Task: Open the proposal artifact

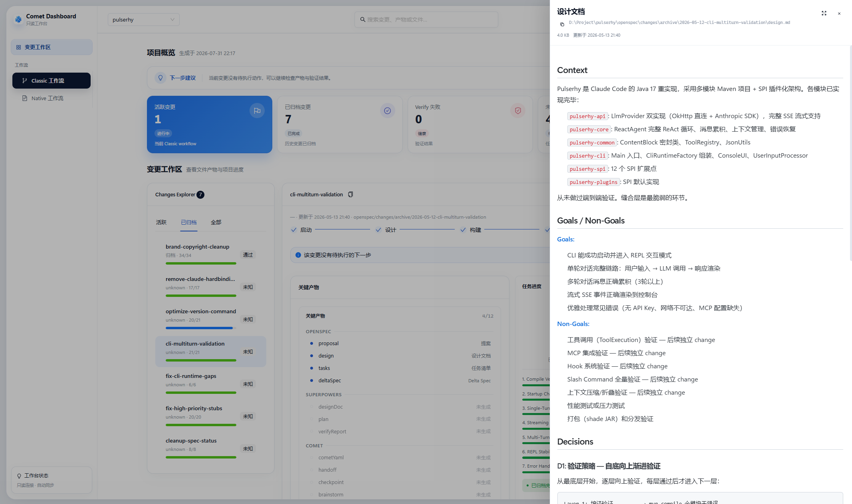Action: pyautogui.click(x=400, y=343)
